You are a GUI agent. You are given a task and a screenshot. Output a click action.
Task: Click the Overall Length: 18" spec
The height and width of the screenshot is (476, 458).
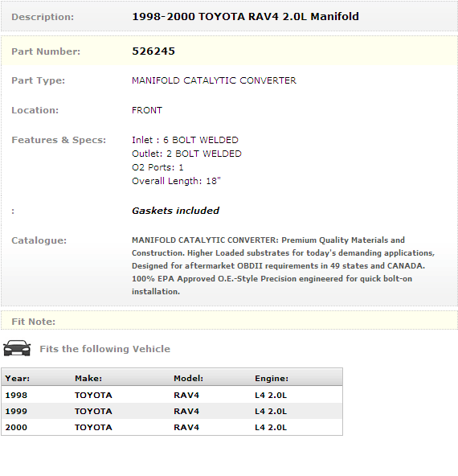pyautogui.click(x=176, y=181)
